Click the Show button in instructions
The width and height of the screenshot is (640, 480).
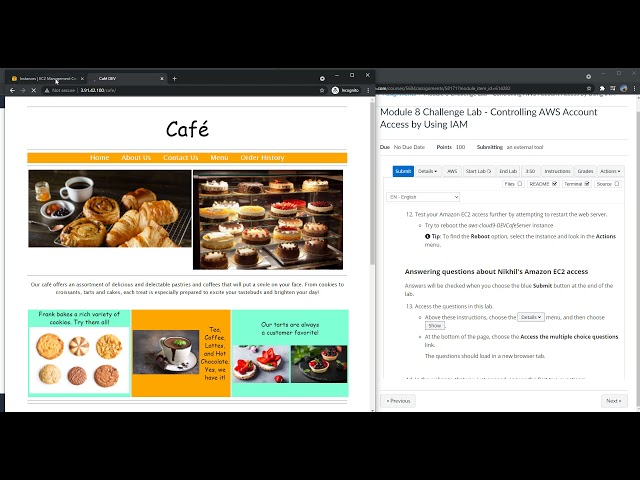point(435,325)
